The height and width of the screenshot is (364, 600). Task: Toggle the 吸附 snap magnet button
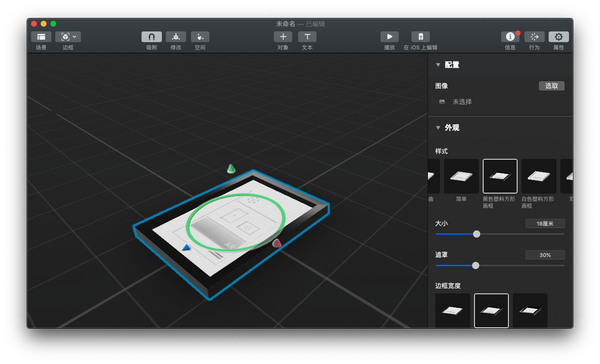[x=152, y=37]
